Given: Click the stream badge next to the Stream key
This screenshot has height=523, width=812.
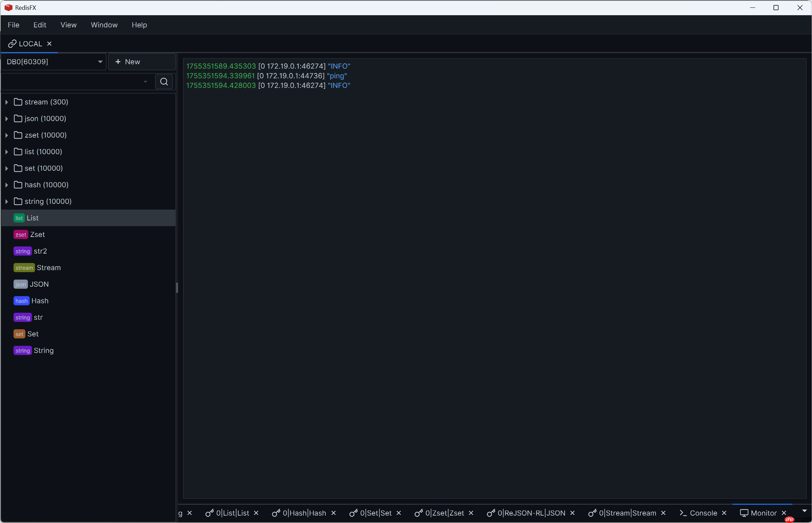Looking at the screenshot, I should pyautogui.click(x=24, y=268).
